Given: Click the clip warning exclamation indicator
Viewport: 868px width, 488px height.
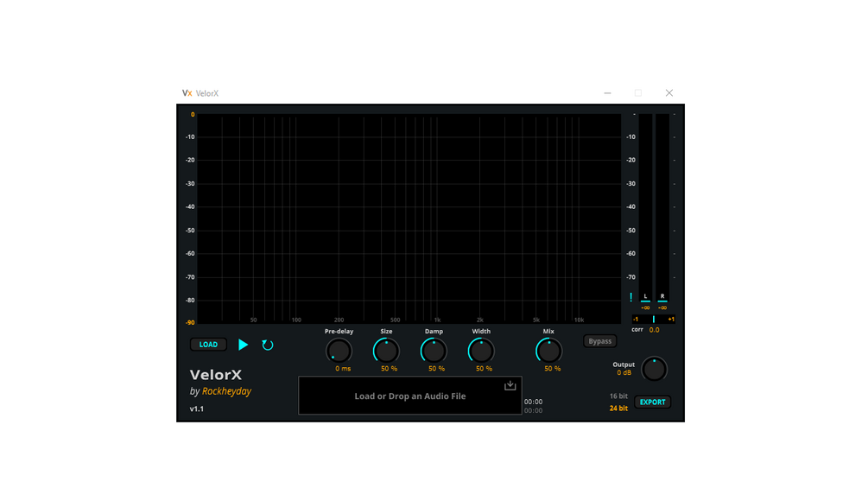Looking at the screenshot, I should click(631, 297).
